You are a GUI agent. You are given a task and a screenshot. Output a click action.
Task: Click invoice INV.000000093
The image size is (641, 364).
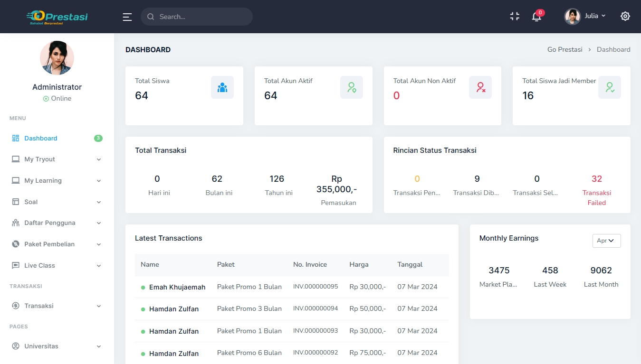(316, 331)
